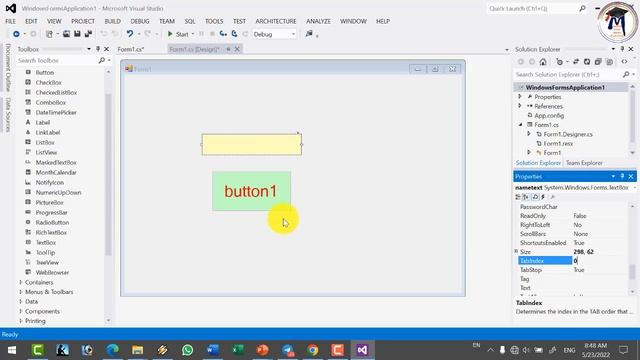The width and height of the screenshot is (640, 360).
Task: Open the Start button dropdown arrow
Action: pyautogui.click(x=193, y=34)
